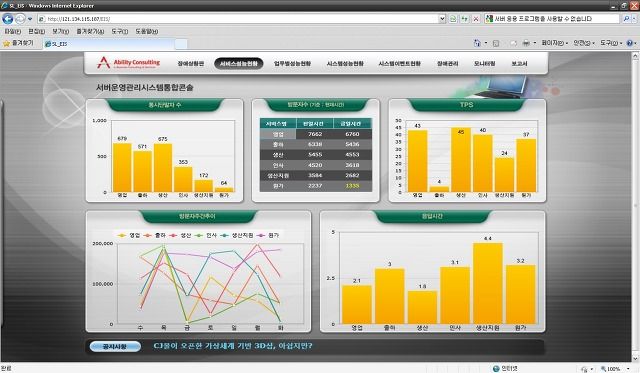Click the browser Back arrow button
The image size is (640, 373).
[8, 19]
